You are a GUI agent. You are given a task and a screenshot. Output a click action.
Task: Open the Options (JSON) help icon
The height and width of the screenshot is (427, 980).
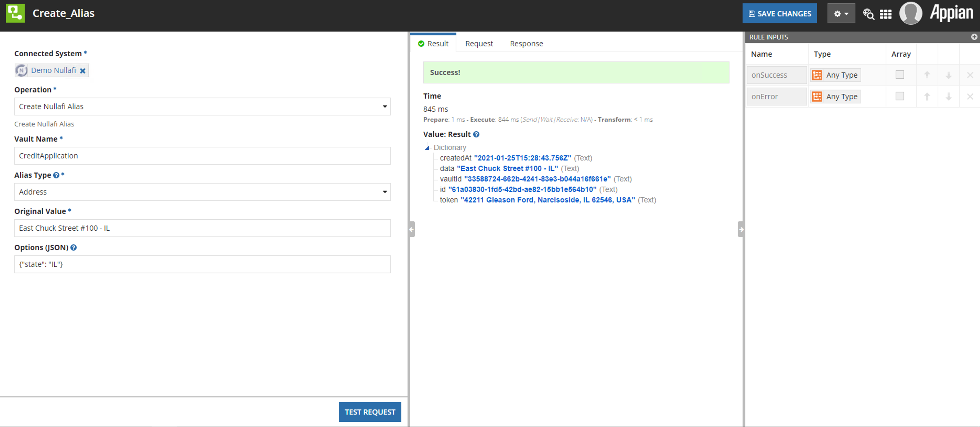(73, 247)
